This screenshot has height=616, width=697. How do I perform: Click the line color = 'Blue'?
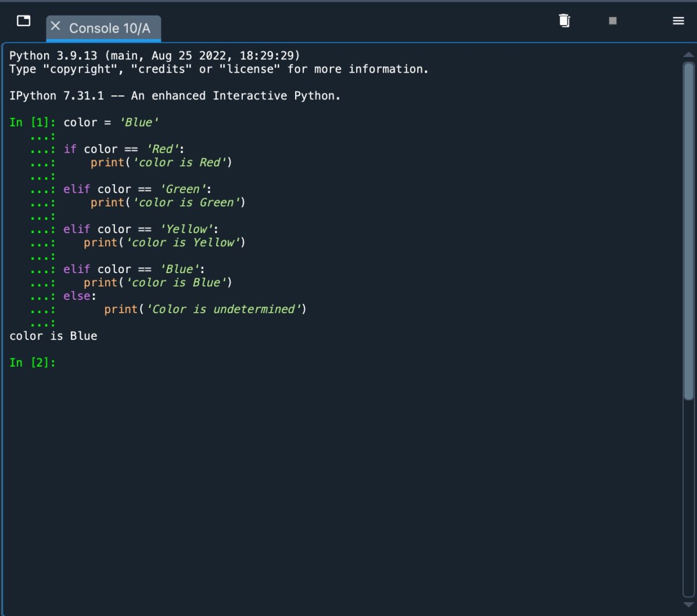coord(112,123)
